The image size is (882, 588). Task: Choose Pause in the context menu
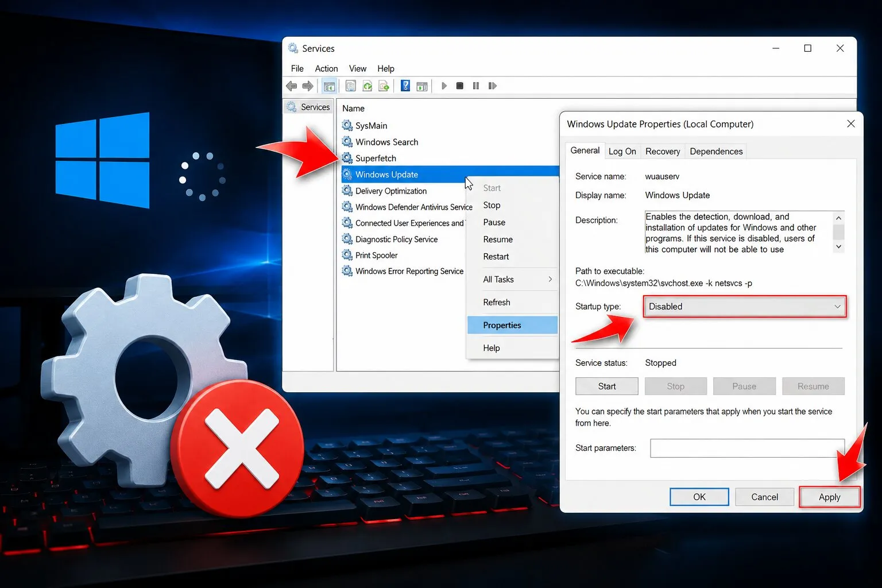[512, 222]
